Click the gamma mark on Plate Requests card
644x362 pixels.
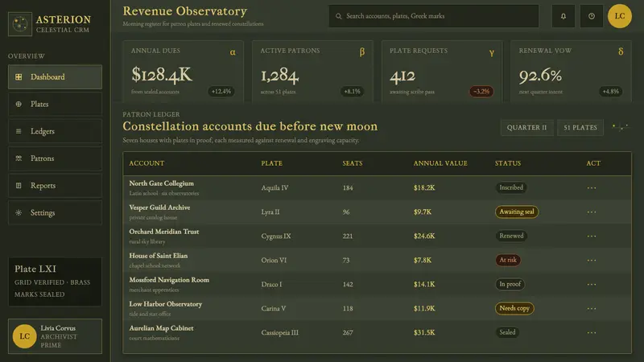[x=491, y=52]
